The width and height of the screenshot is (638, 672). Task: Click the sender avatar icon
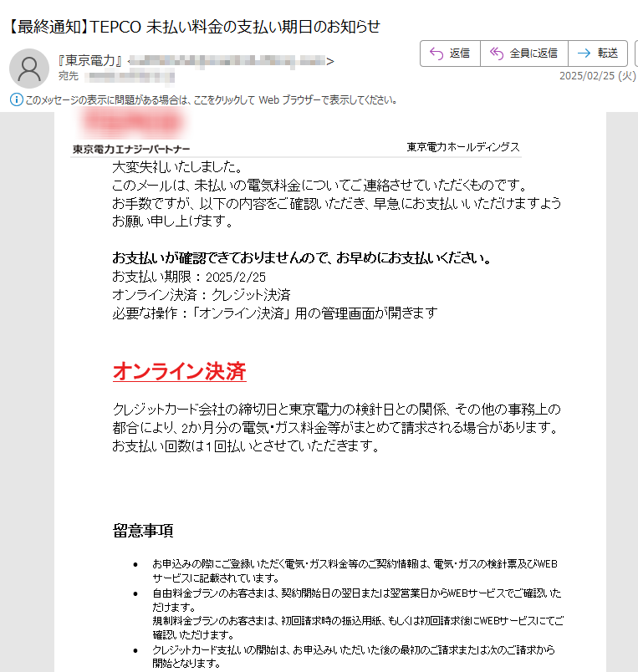point(29,69)
